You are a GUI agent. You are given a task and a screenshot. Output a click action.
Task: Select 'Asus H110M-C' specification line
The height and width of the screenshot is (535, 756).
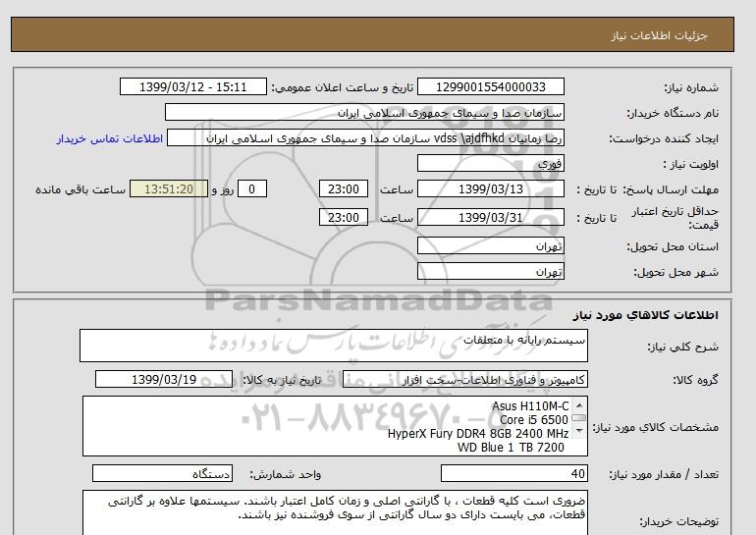click(530, 406)
